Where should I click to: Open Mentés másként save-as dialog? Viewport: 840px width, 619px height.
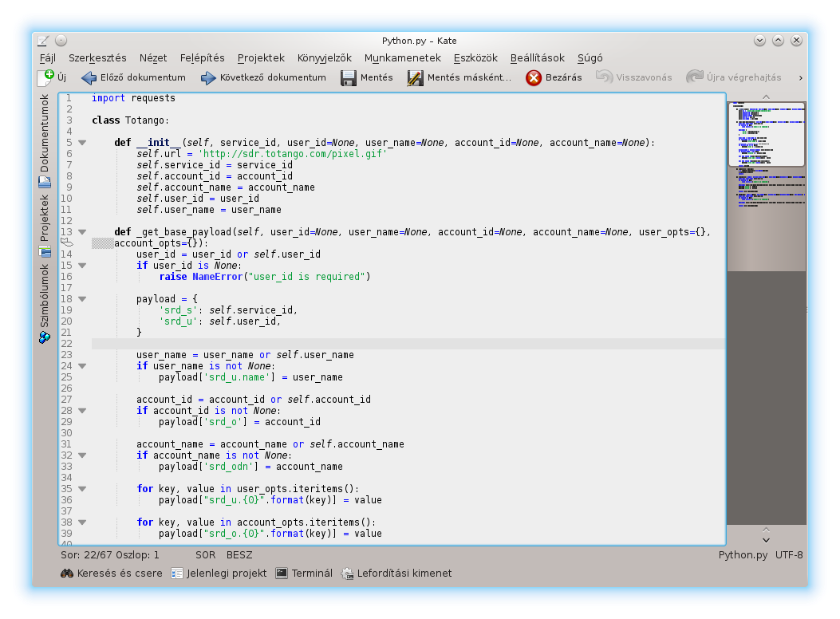click(459, 77)
